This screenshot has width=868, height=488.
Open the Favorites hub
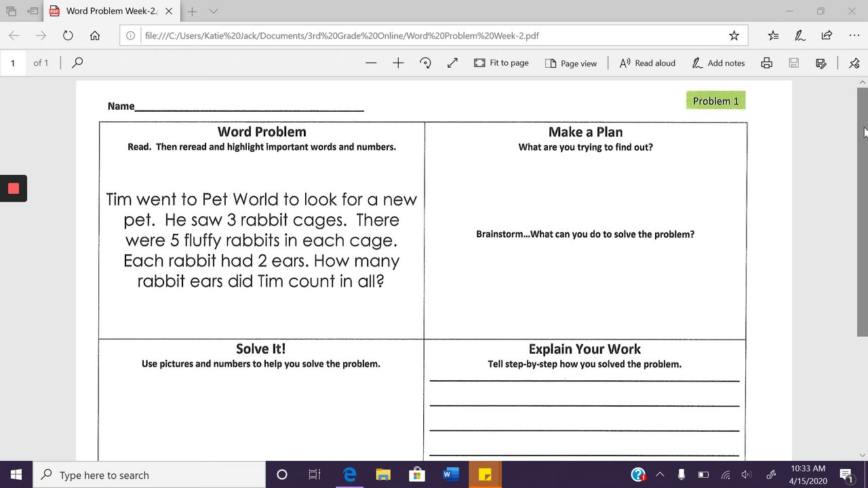pyautogui.click(x=773, y=35)
